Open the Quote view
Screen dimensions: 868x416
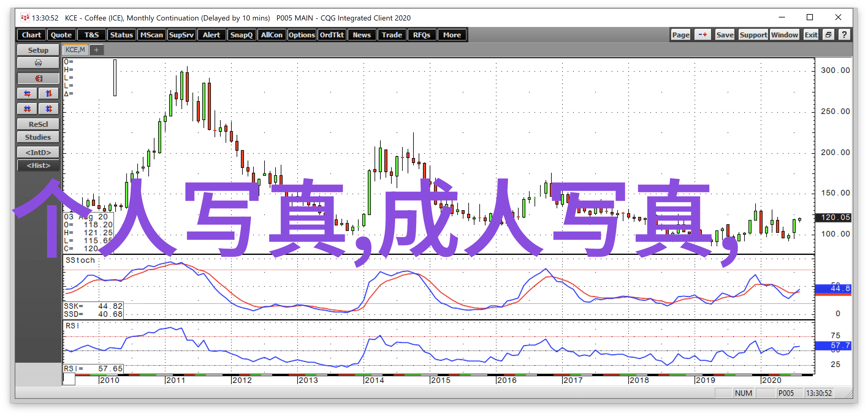pos(61,35)
